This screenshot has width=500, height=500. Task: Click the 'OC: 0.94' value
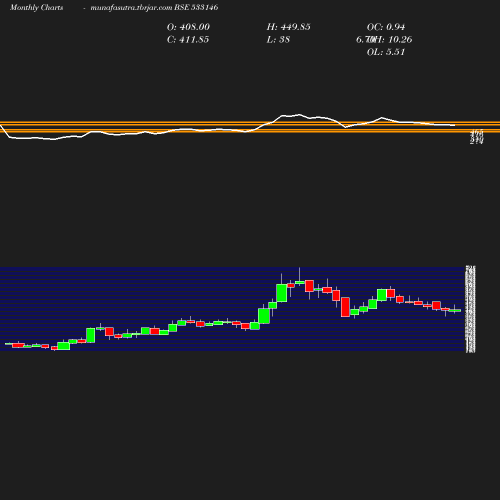(386, 27)
